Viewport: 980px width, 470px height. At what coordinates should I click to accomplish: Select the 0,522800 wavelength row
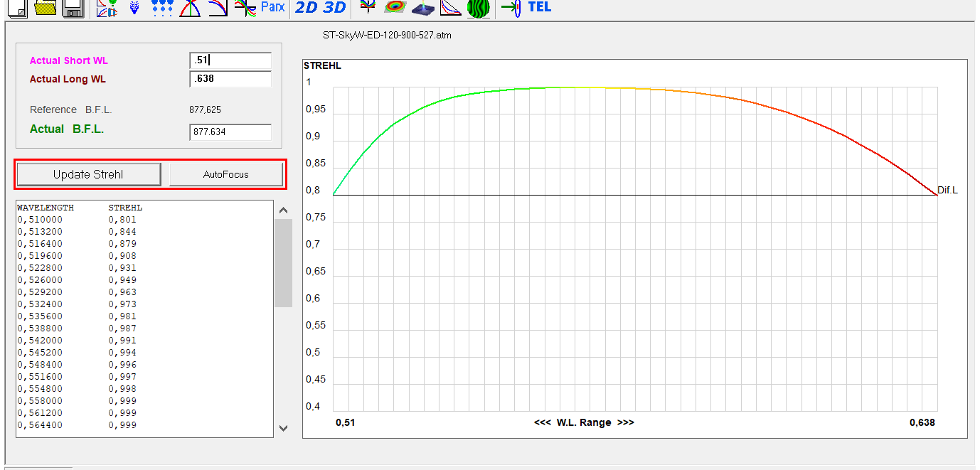pos(144,268)
